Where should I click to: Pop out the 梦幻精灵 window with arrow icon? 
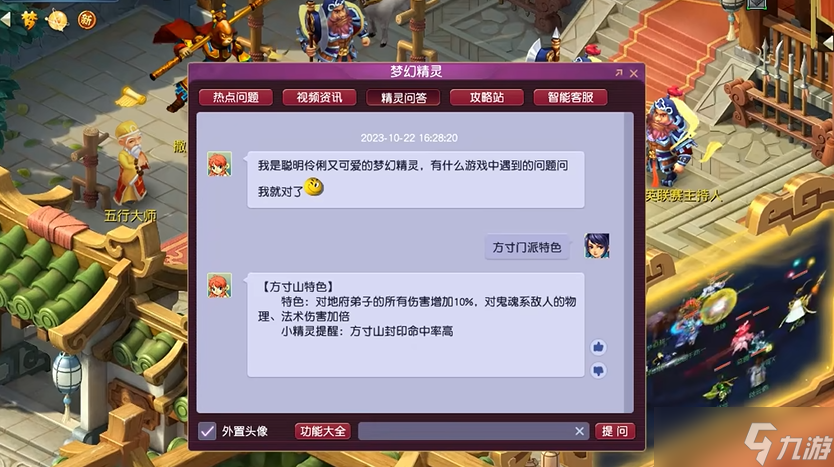[x=619, y=73]
